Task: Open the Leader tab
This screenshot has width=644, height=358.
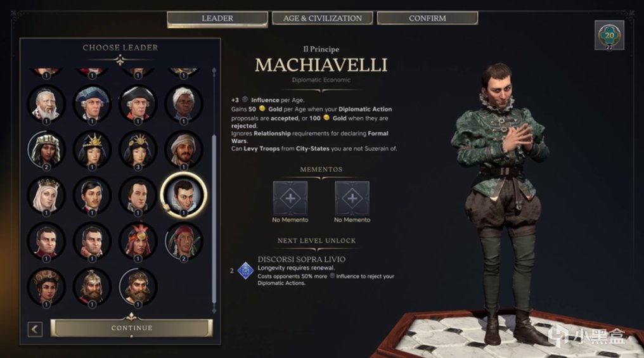Action: click(x=217, y=18)
